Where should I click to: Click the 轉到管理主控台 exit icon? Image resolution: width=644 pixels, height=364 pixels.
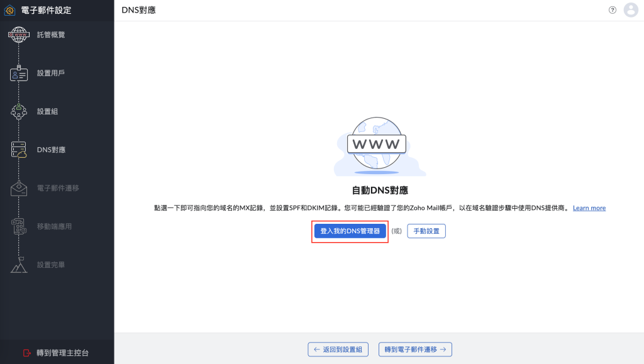coord(26,353)
